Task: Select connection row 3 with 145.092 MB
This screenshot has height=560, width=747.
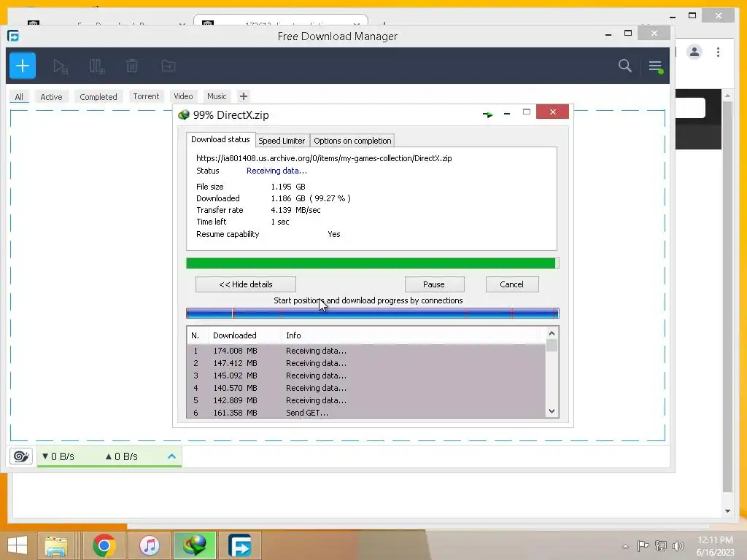Action: pos(366,376)
